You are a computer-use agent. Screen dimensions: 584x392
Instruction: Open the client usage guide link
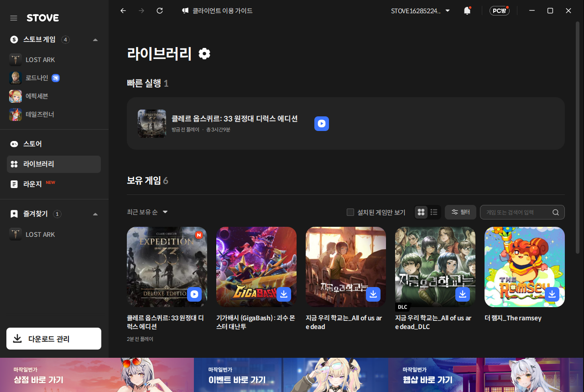click(x=217, y=10)
